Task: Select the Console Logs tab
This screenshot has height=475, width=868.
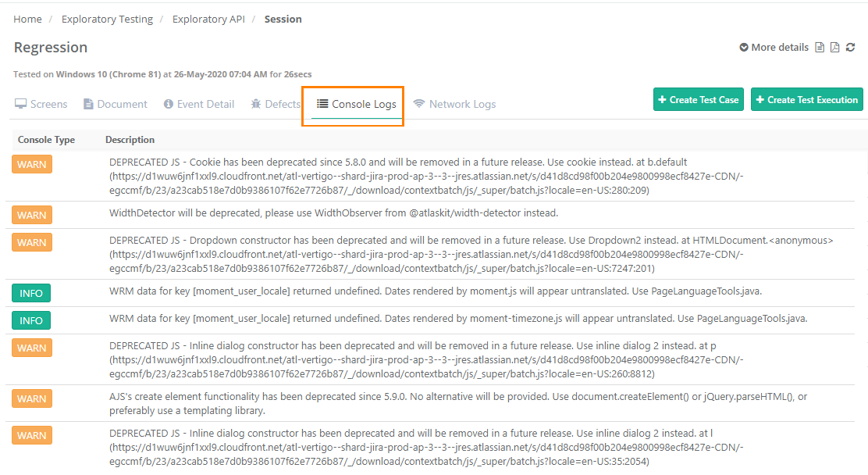Action: [357, 104]
